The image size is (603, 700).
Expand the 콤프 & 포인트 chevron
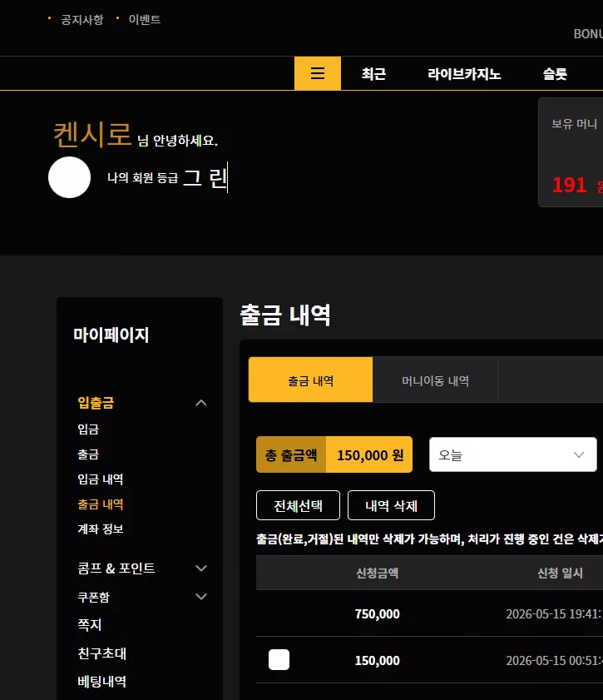click(201, 568)
